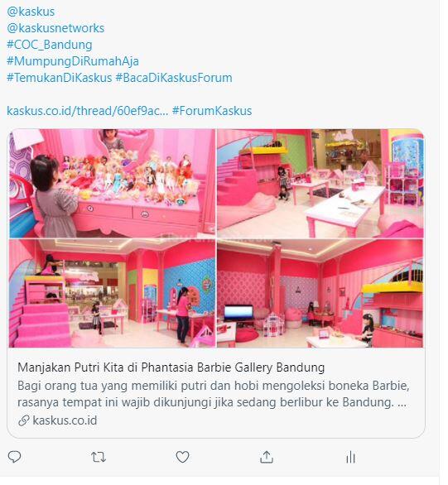
Task: Select the #TemukanDiKaskus hashtag
Action: click(x=60, y=78)
